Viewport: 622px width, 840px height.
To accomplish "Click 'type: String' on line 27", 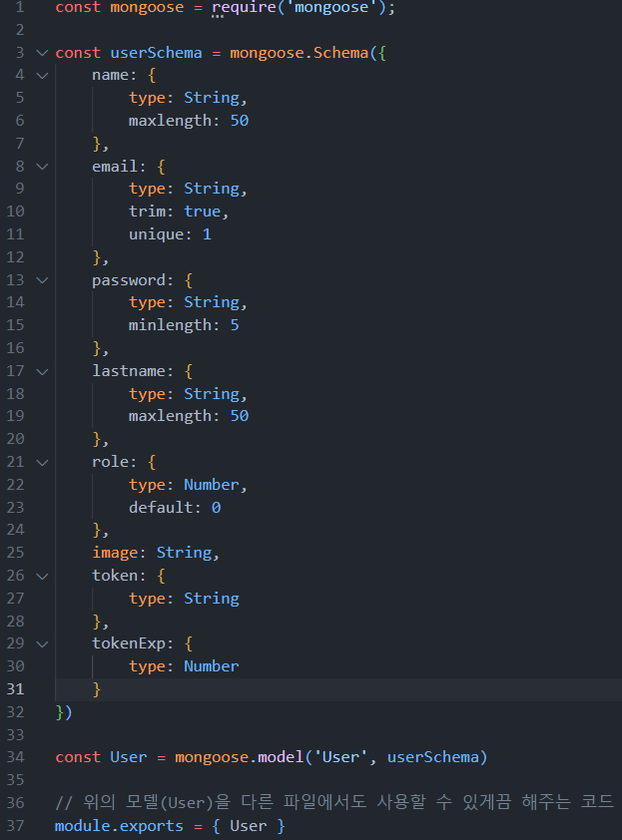I will (184, 599).
